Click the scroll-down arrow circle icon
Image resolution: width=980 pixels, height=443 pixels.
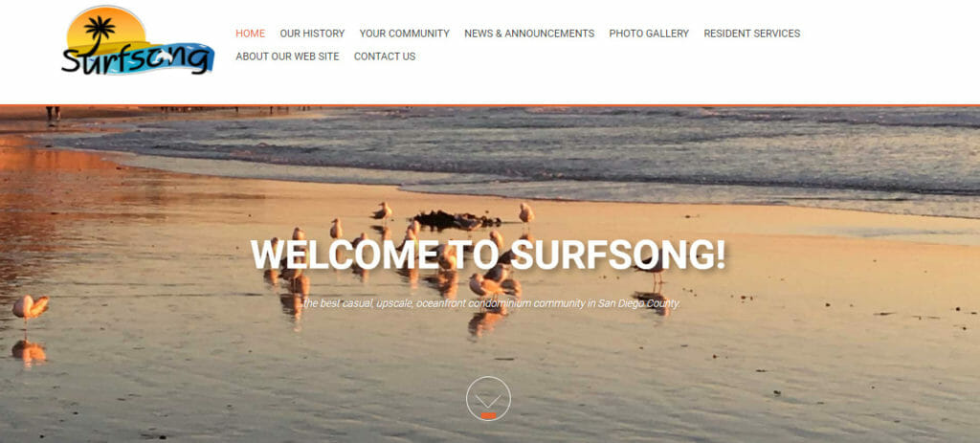(x=488, y=399)
